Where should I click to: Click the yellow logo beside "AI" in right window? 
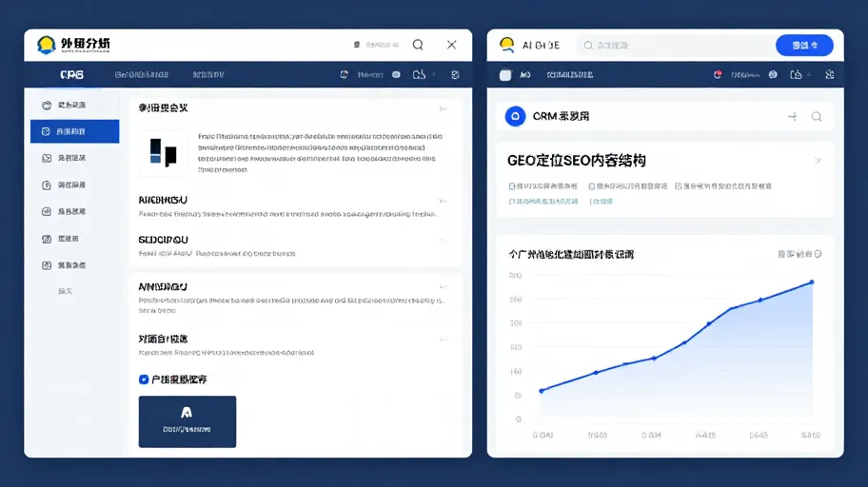coord(506,45)
